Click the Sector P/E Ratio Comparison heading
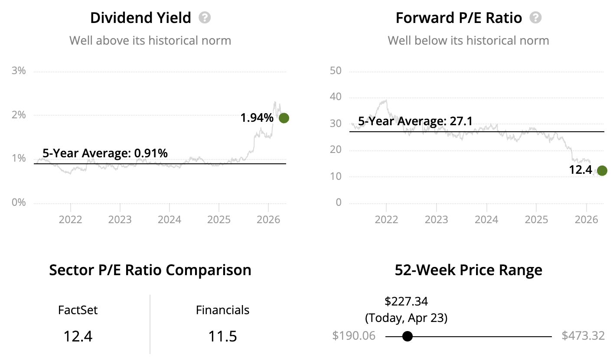The width and height of the screenshot is (613, 364). point(150,270)
